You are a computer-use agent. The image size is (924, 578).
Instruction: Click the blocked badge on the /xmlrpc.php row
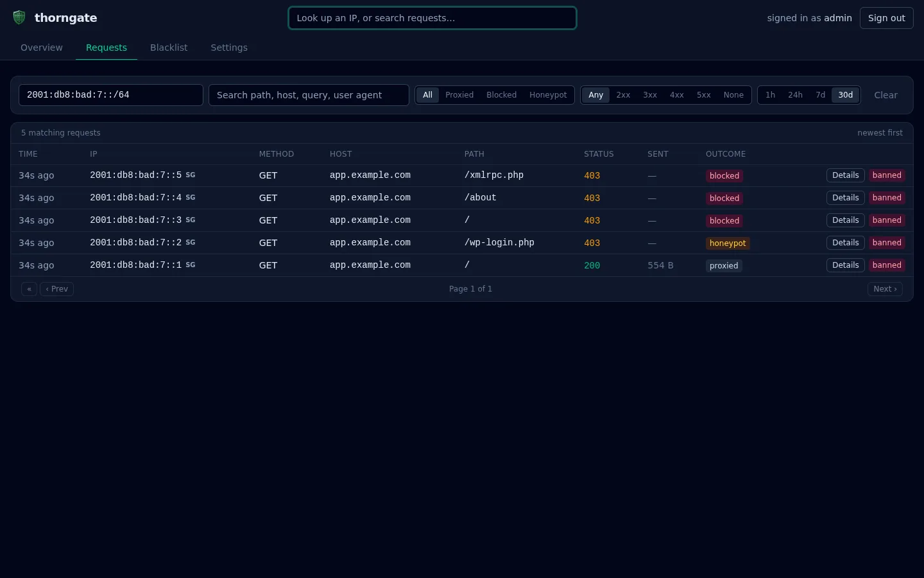click(724, 176)
